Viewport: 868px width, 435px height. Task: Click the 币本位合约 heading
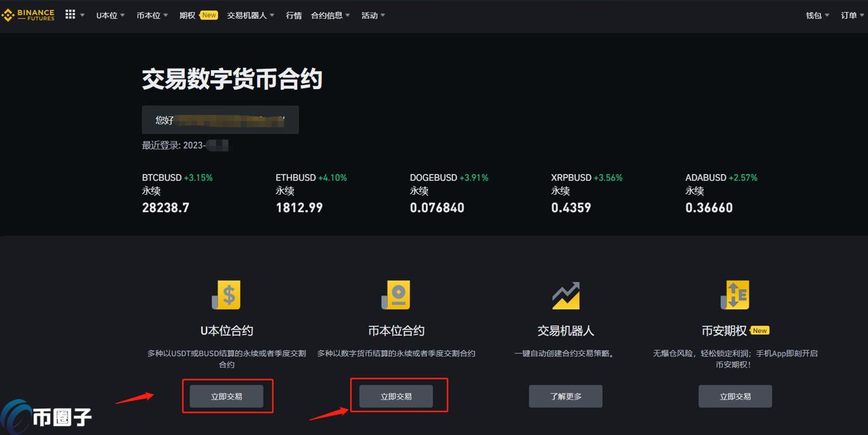point(396,331)
